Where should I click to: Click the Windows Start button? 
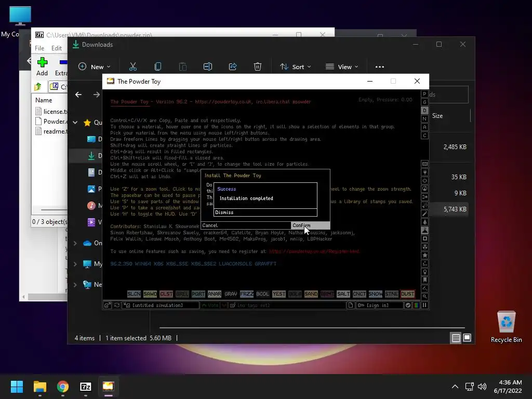(x=17, y=387)
